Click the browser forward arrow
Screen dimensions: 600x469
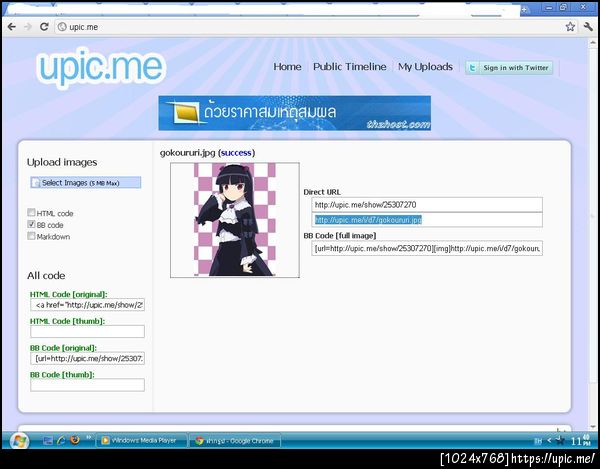pos(28,27)
